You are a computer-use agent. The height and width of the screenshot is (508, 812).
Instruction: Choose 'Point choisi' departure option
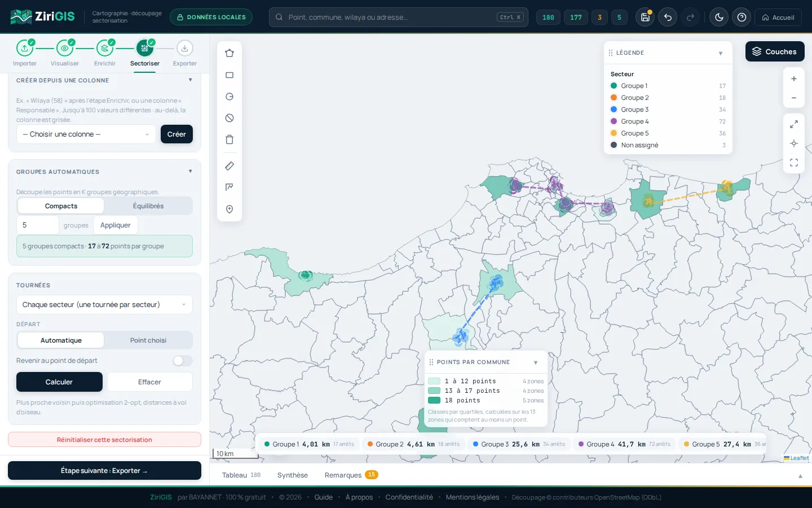pos(148,340)
